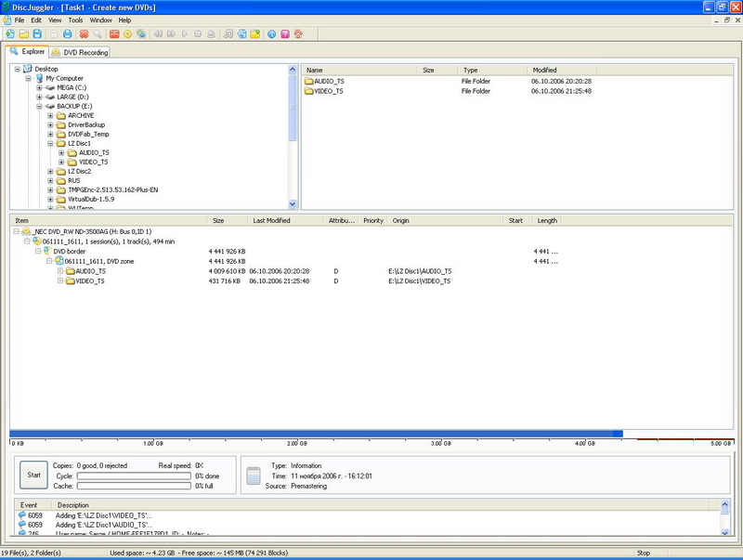Viewport: 743px width, 560px height.
Task: Collapse the BACKUP (E:) drive node
Action: tap(39, 106)
